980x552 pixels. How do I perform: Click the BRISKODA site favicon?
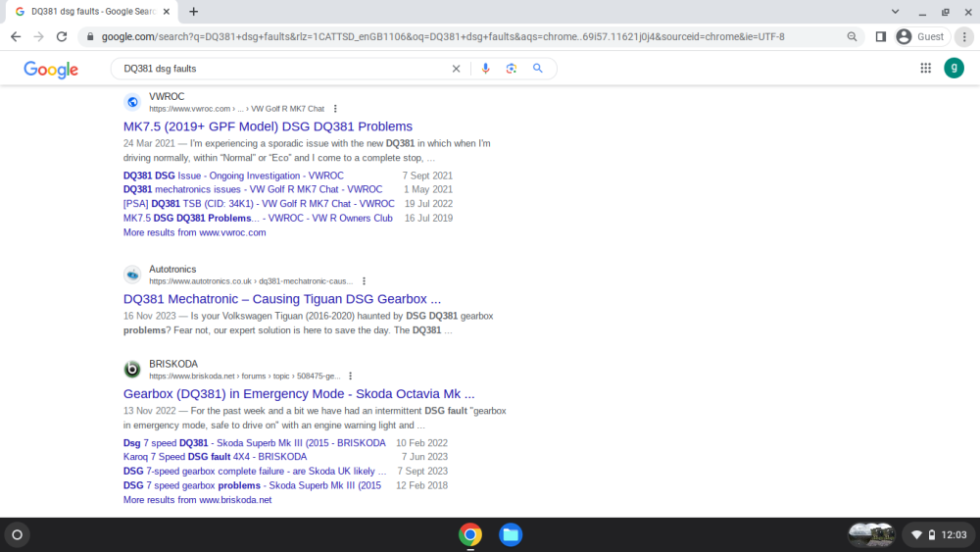tap(132, 370)
